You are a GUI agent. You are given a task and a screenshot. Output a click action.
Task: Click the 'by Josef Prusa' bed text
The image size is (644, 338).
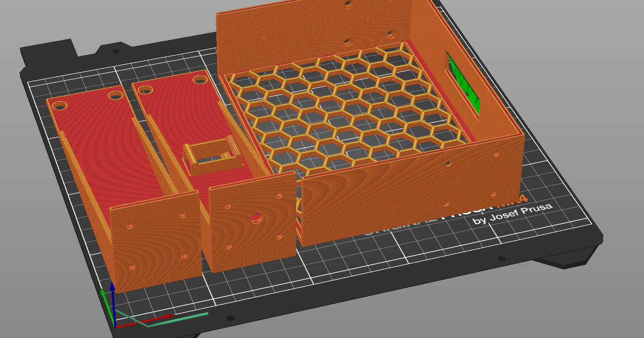(512, 215)
